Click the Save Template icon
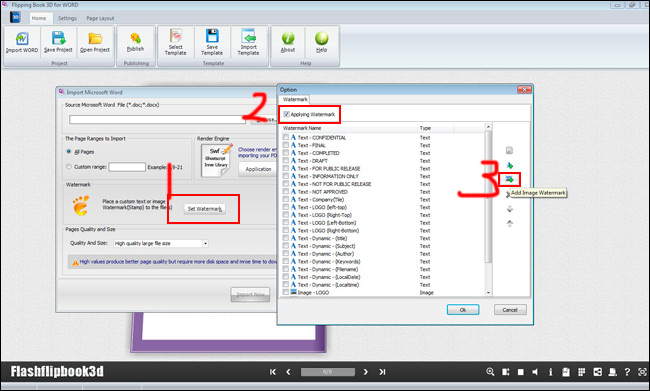The height and width of the screenshot is (391, 650). click(212, 36)
